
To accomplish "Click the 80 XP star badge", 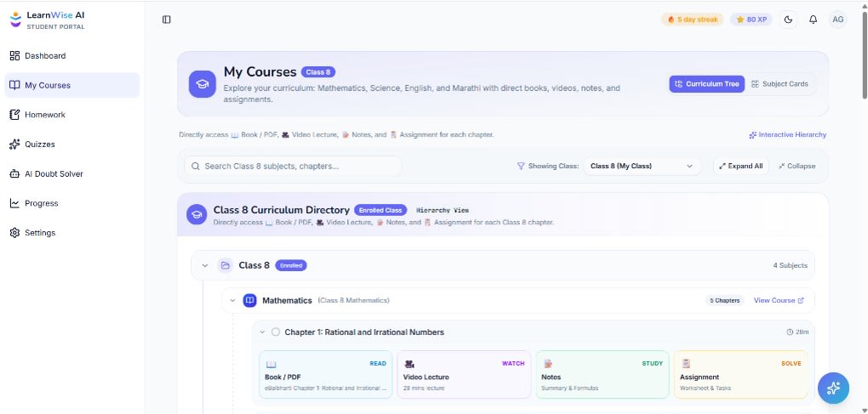I will [751, 20].
